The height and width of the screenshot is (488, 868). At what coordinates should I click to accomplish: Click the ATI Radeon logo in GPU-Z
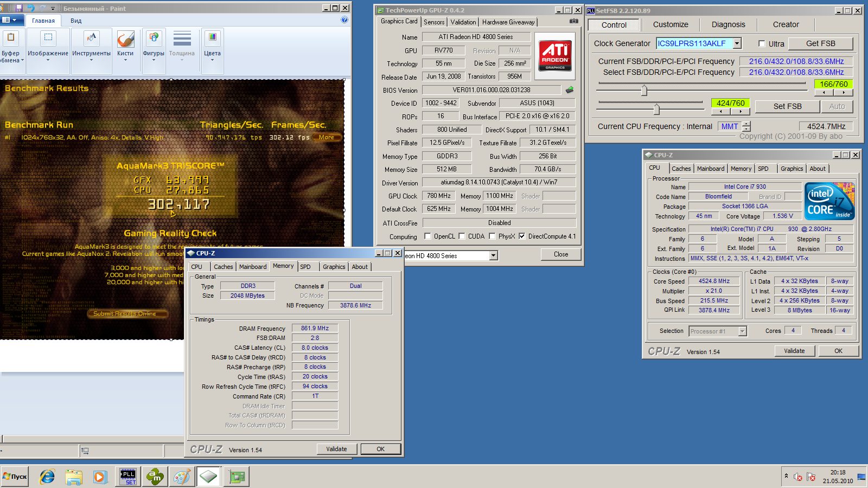[x=555, y=56]
